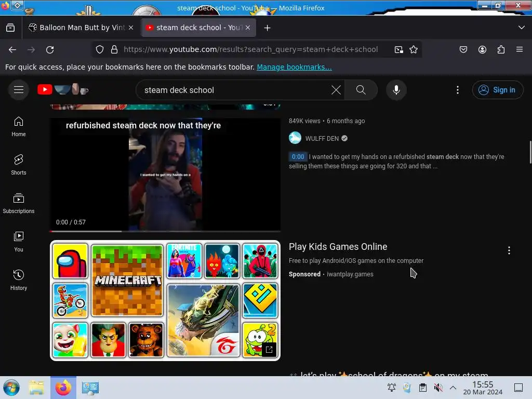Select Firefox in the taskbar

pyautogui.click(x=63, y=388)
